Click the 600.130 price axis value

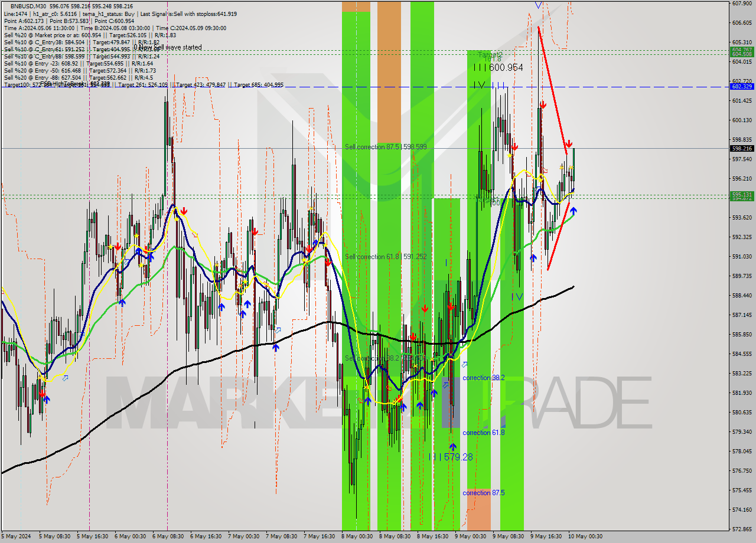coord(741,120)
